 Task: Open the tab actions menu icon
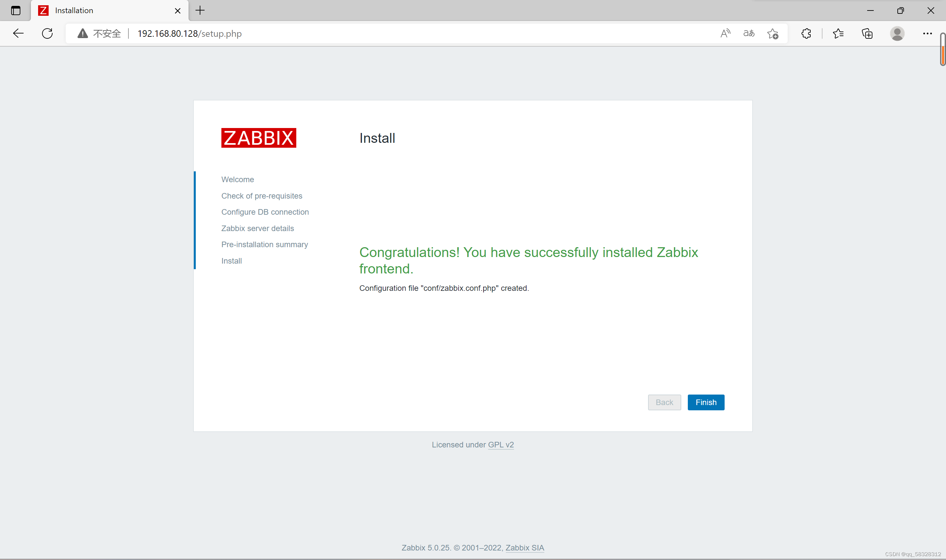coord(15,11)
